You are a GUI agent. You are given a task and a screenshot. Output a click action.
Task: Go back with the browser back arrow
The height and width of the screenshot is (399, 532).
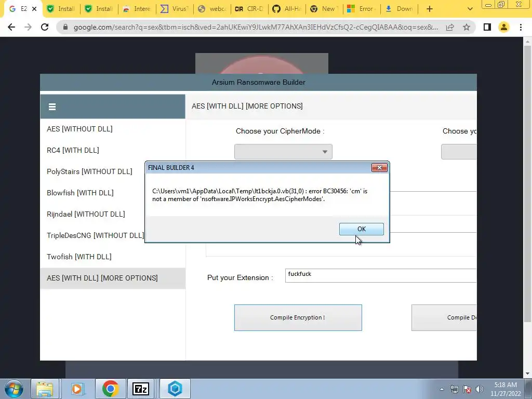pos(11,27)
